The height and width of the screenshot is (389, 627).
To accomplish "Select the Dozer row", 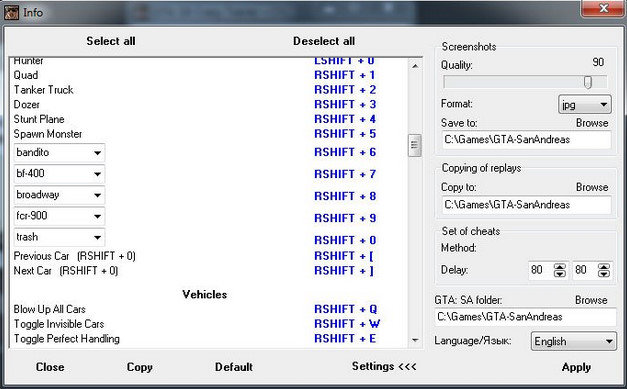I will tap(26, 105).
